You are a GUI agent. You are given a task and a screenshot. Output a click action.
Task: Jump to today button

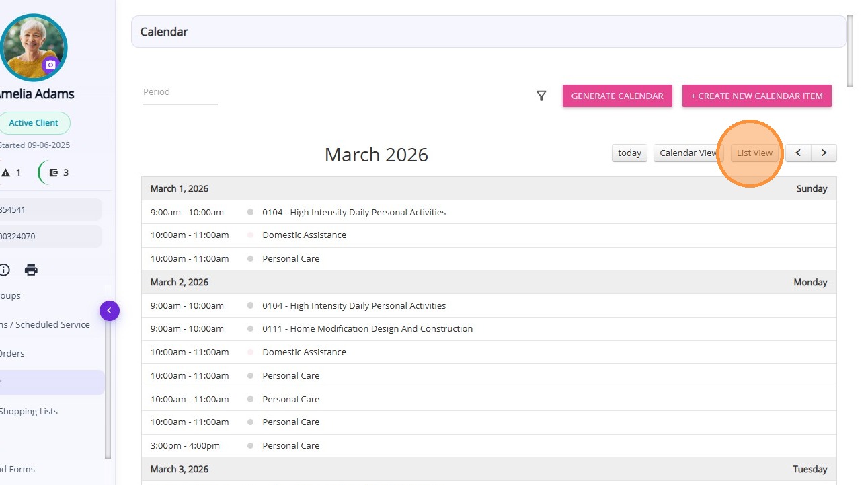pos(629,153)
